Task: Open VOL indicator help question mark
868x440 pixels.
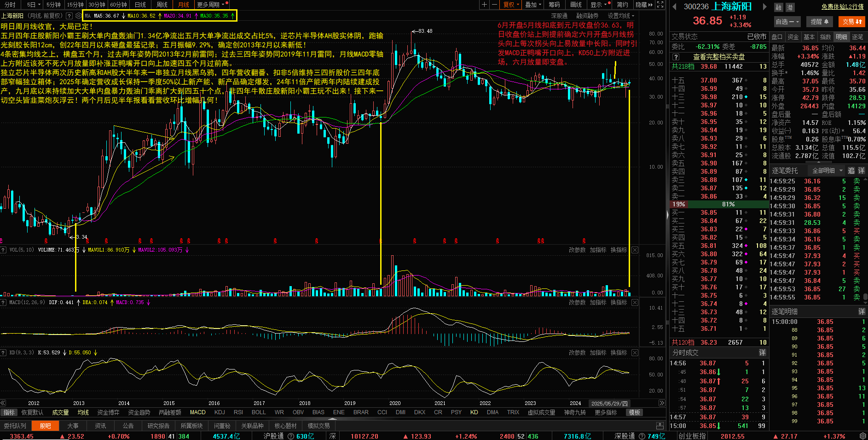Action: coord(4,250)
